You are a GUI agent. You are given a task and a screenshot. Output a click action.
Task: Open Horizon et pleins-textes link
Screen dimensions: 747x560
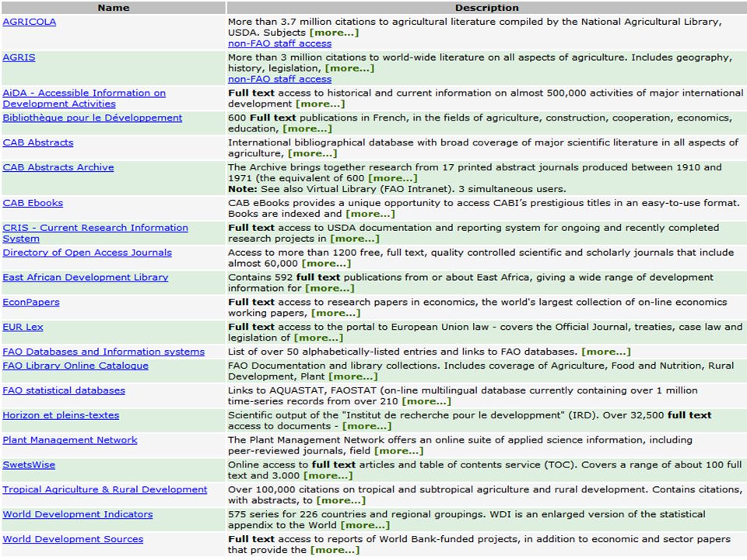61,415
